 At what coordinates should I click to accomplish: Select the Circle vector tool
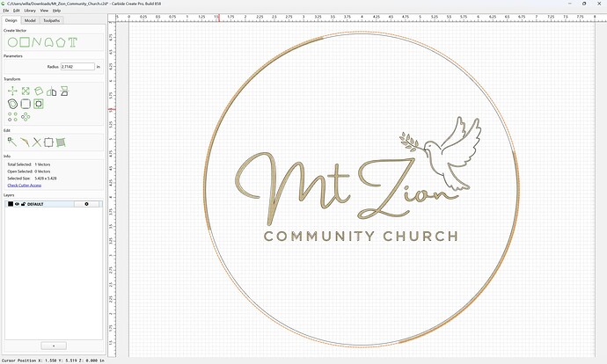(12, 42)
